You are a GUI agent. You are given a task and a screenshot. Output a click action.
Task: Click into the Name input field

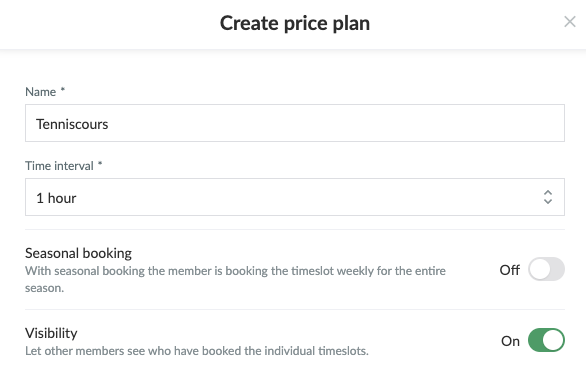coord(295,123)
